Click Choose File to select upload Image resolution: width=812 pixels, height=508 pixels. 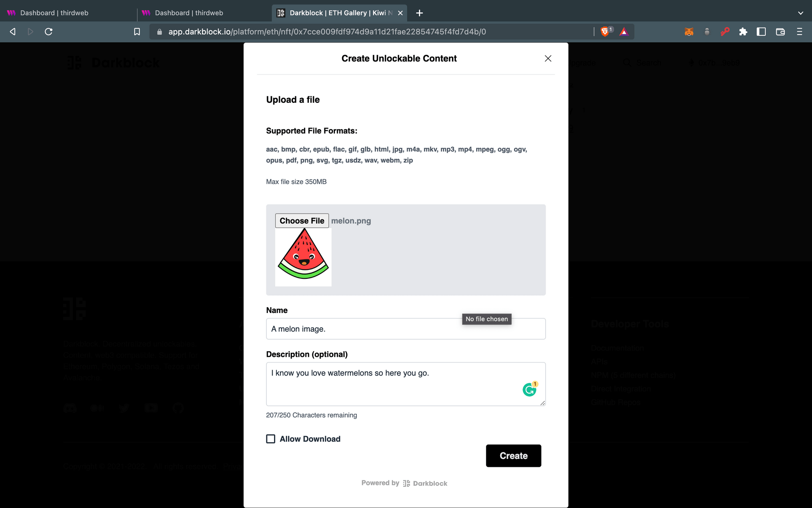[302, 221]
